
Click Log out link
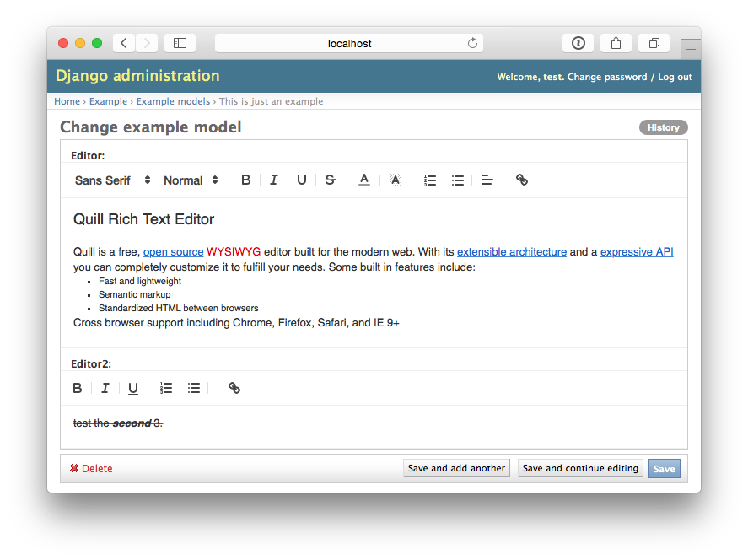click(x=675, y=77)
